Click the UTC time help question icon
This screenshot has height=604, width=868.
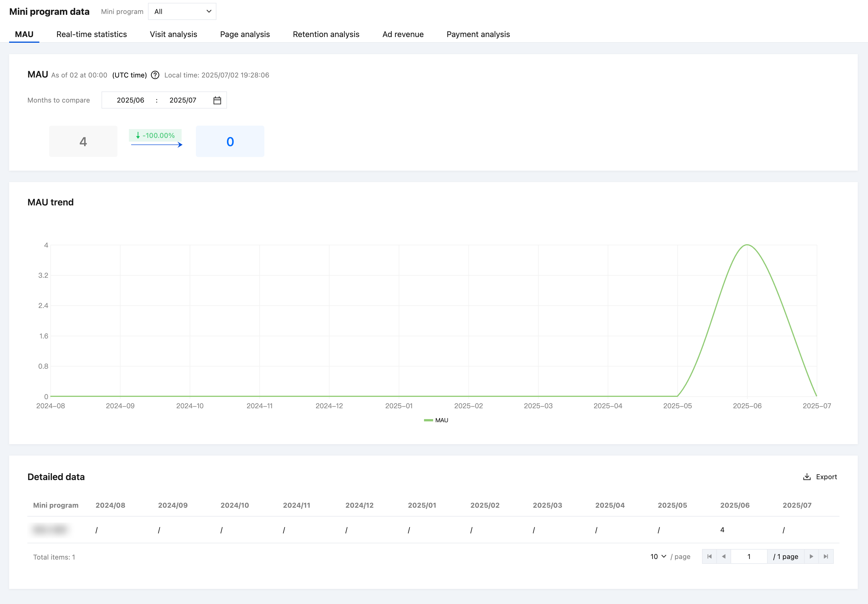155,75
